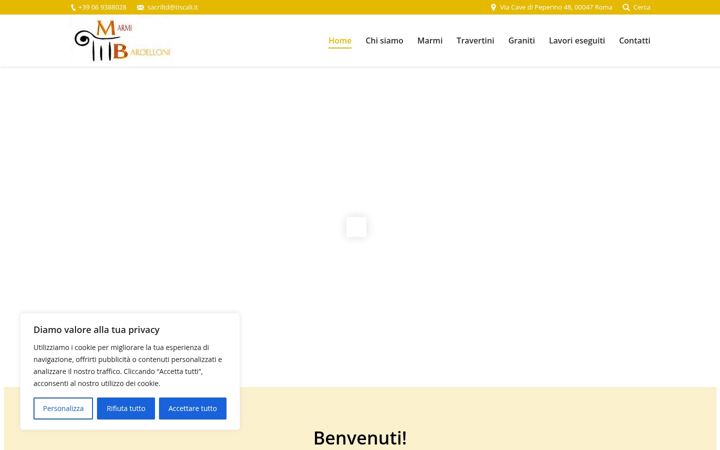Click the magnifying glass search icon
Screen dimensions: 720x450
[x=626, y=7]
